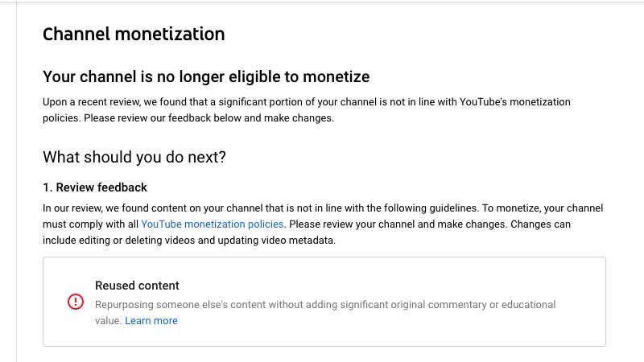
Task: Click the 'Repurposing someone else's content' description
Action: [x=325, y=312]
